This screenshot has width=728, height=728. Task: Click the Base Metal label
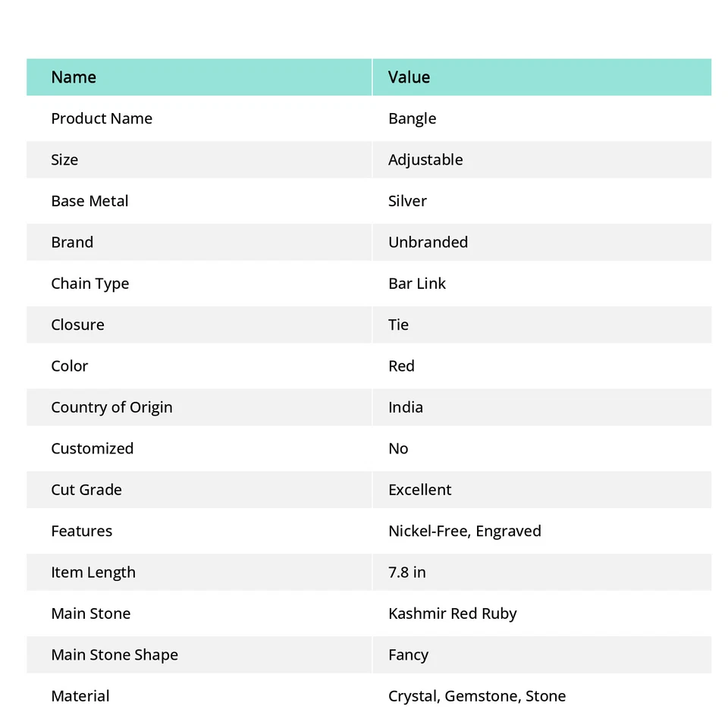click(x=89, y=201)
